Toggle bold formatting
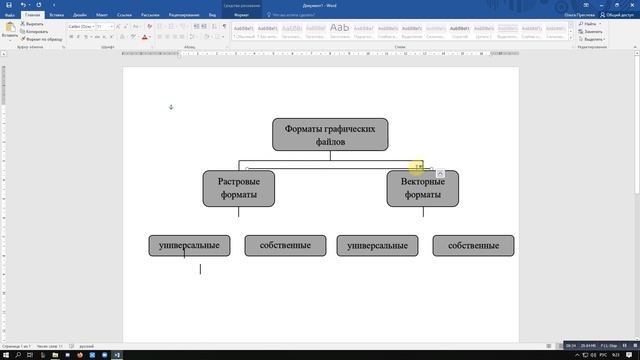 tap(71, 37)
